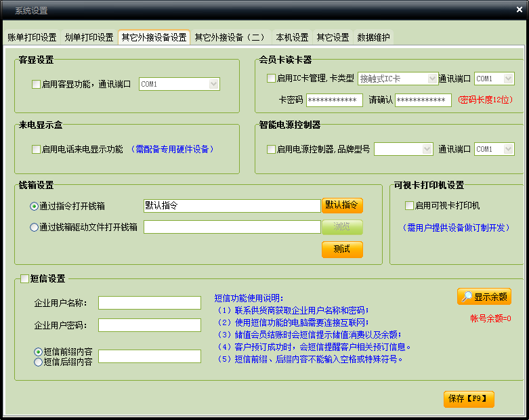Toggle the 短信设置 checkbox

click(x=25, y=278)
